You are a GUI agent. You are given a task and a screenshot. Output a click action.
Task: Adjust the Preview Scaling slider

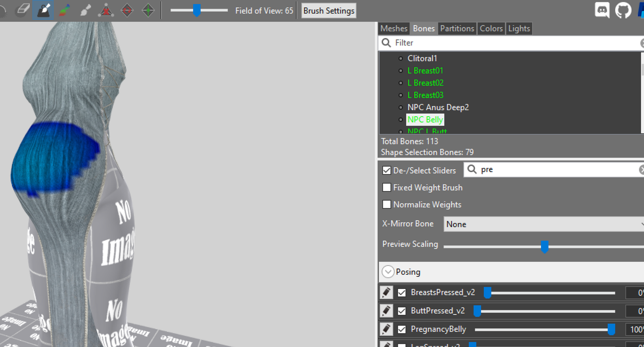(543, 246)
